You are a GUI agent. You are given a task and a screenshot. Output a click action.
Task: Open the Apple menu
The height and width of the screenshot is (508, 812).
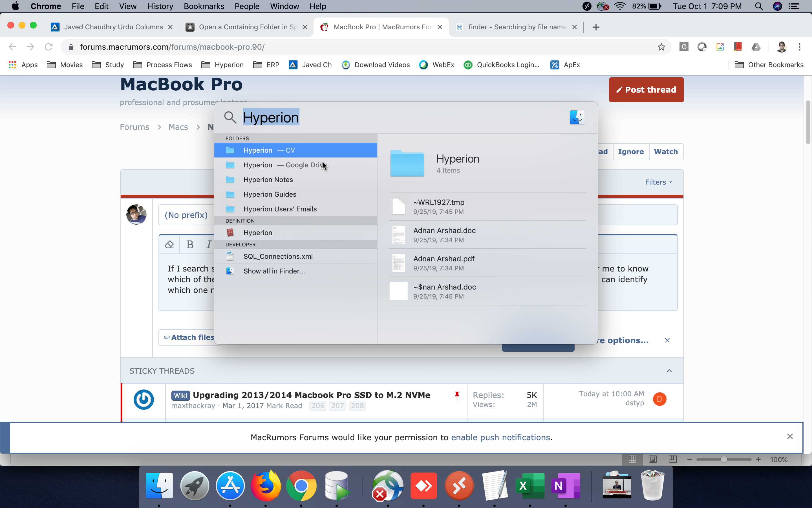tap(15, 6)
